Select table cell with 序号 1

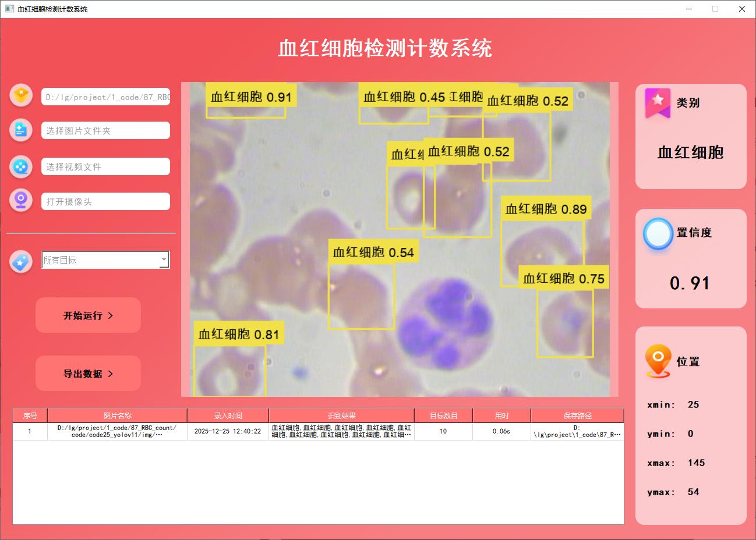pos(30,431)
